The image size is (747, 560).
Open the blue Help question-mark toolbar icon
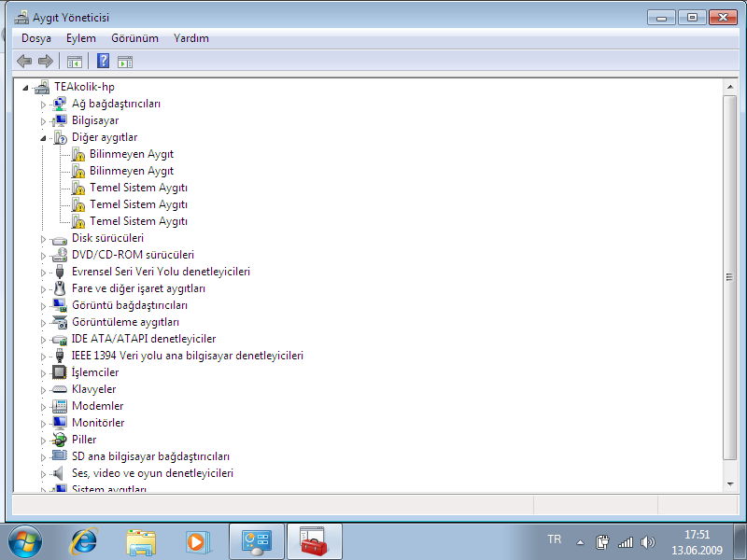pyautogui.click(x=103, y=61)
